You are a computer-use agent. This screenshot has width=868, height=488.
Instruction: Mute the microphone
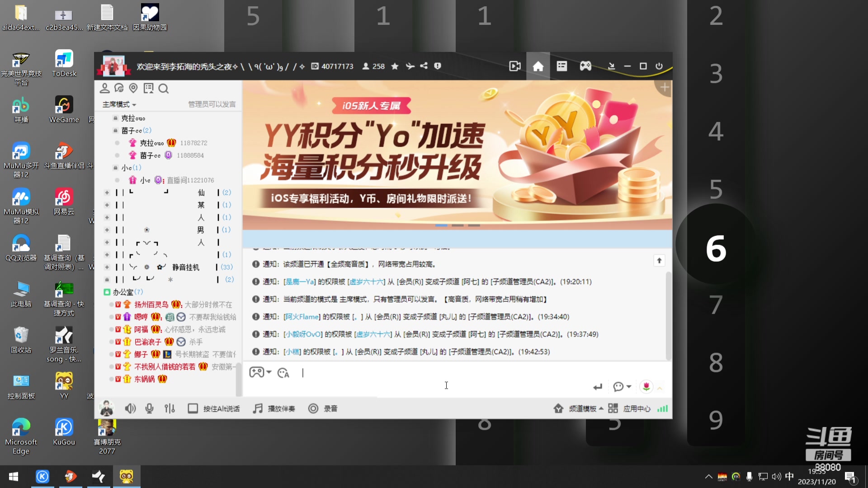tap(149, 408)
